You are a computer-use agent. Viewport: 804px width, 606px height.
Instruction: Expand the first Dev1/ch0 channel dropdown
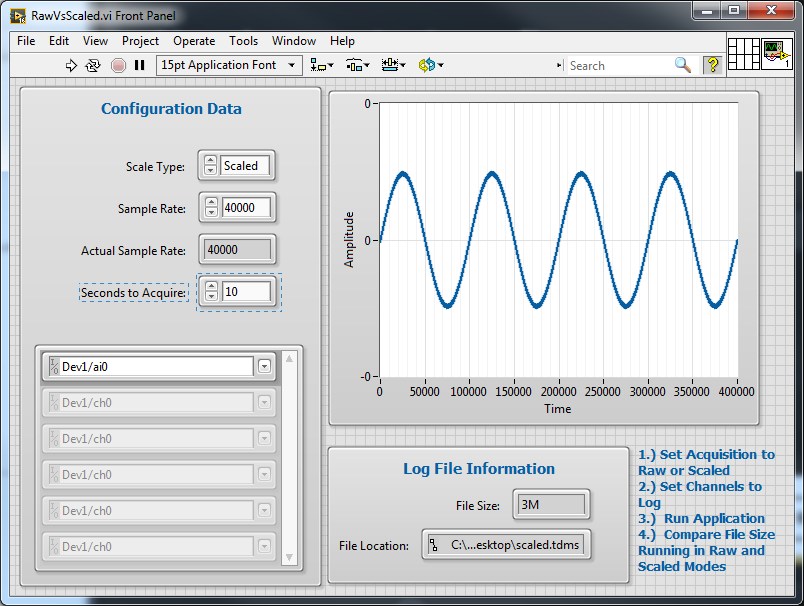click(x=263, y=403)
